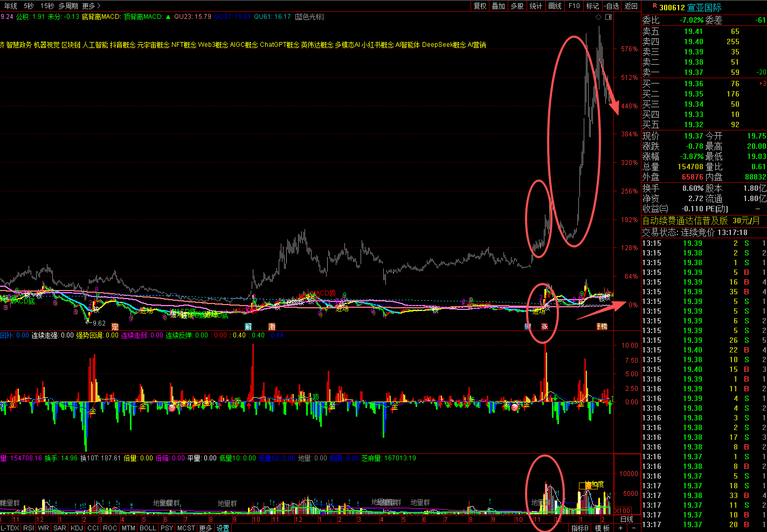The width and height of the screenshot is (767, 532).
Task: Click the orange 定 event marker on the timeline
Action: pos(115,327)
